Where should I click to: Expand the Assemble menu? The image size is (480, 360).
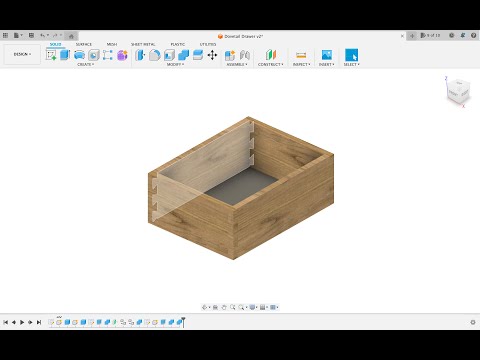pos(237,64)
